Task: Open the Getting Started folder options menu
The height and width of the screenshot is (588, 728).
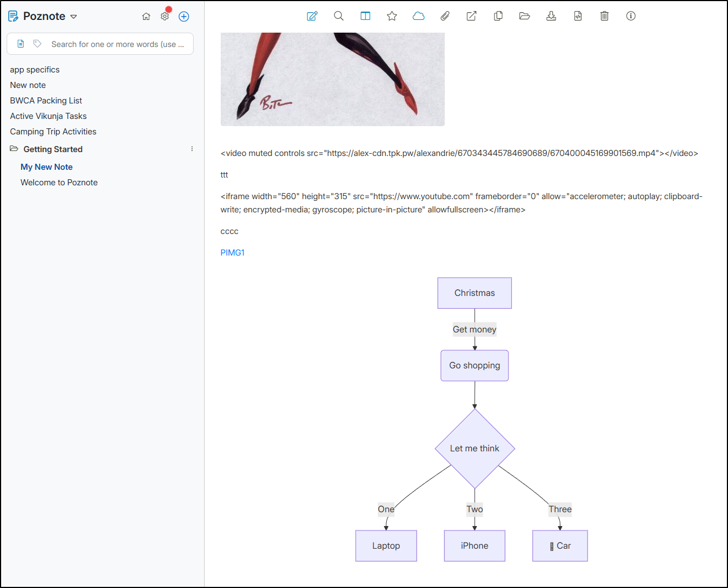Action: click(x=192, y=149)
